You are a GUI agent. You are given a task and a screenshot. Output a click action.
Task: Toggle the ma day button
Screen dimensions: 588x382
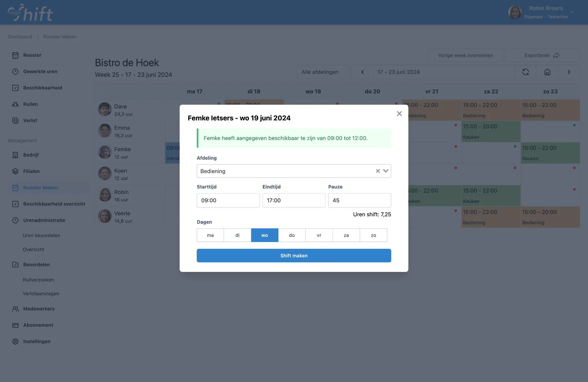pos(210,235)
